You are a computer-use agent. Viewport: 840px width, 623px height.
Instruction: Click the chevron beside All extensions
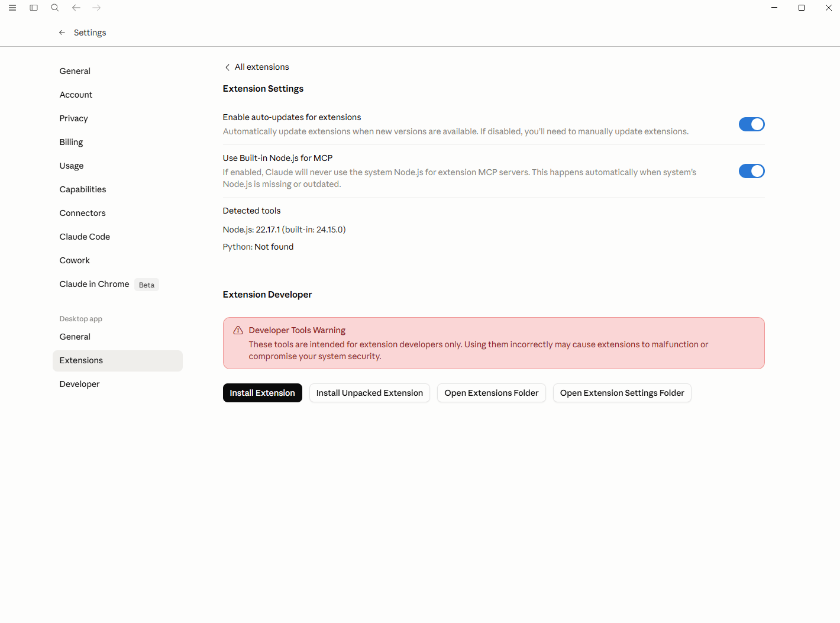coord(227,67)
